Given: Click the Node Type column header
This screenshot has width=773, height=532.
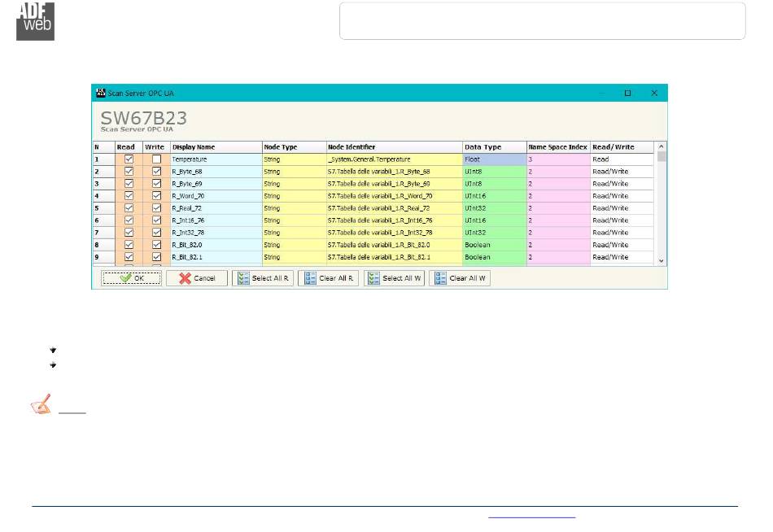Looking at the screenshot, I should 294,147.
